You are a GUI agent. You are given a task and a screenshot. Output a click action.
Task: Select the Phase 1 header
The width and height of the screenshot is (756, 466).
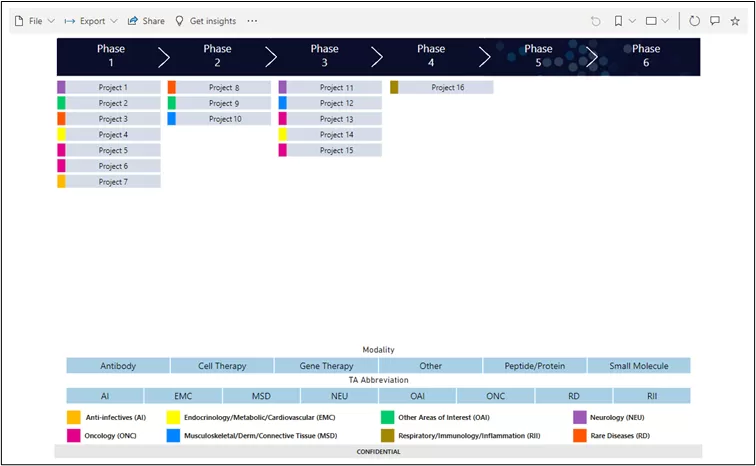[111, 56]
